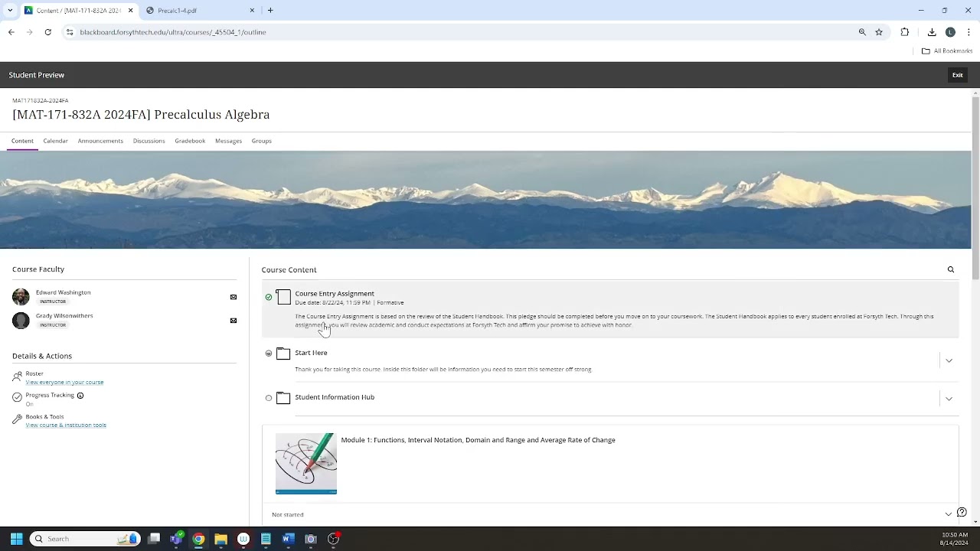Screen dimensions: 980x551
Task: Bookmark this page with the star icon
Action: tap(879, 32)
